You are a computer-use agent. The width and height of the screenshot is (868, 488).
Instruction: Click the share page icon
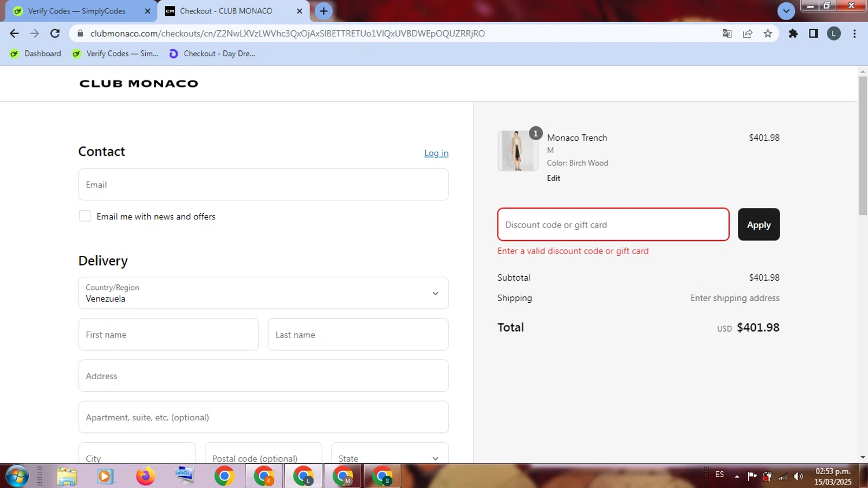point(748,34)
